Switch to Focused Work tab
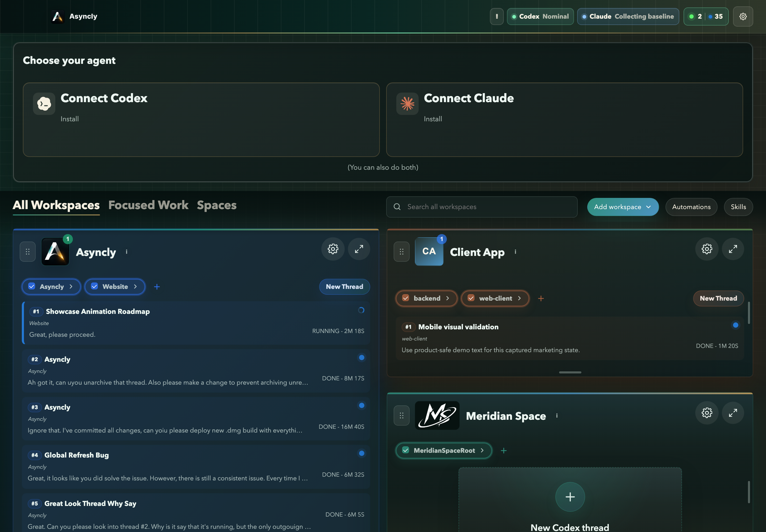Screen dimensions: 766x532 click(x=148, y=205)
